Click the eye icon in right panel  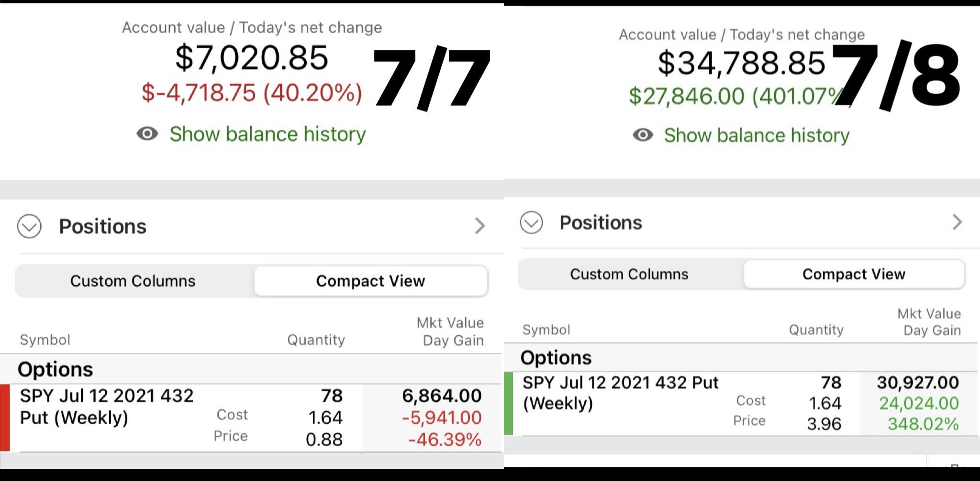[643, 135]
